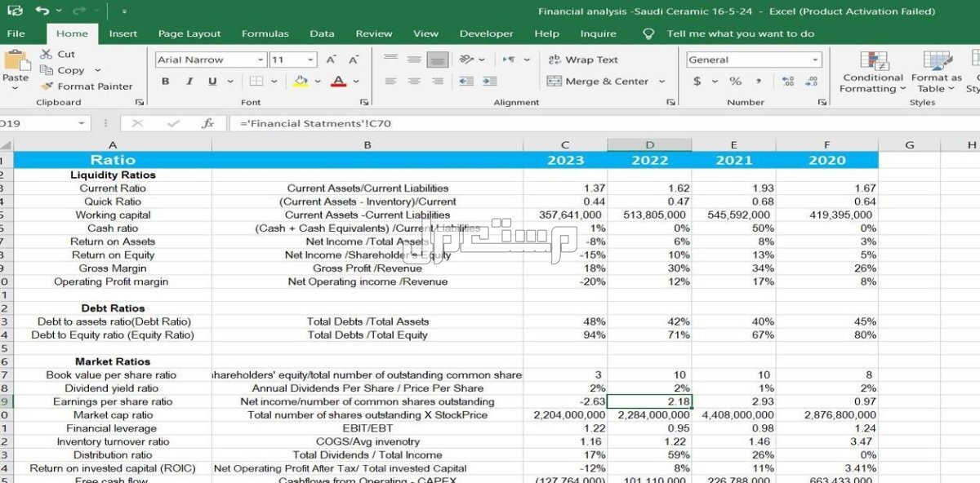Click the text Orientation icon

point(466,60)
